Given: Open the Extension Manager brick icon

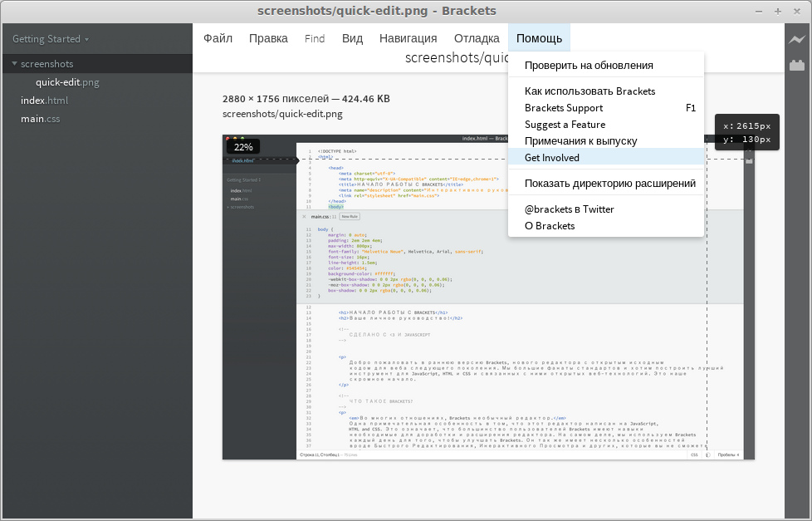Looking at the screenshot, I should 797,65.
